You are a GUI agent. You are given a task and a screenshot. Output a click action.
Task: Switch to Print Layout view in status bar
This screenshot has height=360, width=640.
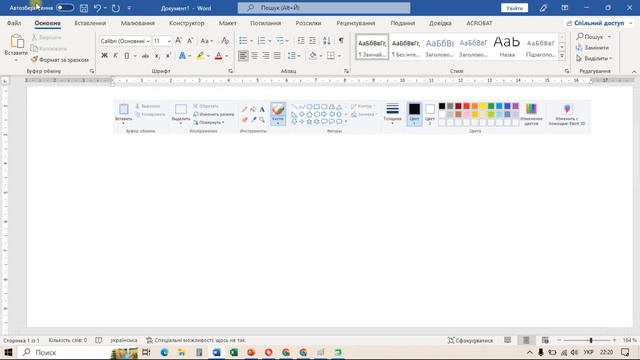(526, 340)
